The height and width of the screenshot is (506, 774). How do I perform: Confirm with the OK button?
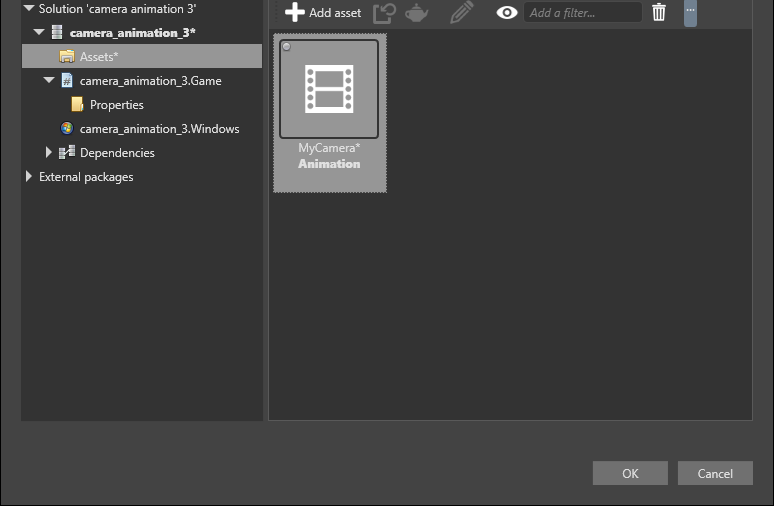click(630, 473)
